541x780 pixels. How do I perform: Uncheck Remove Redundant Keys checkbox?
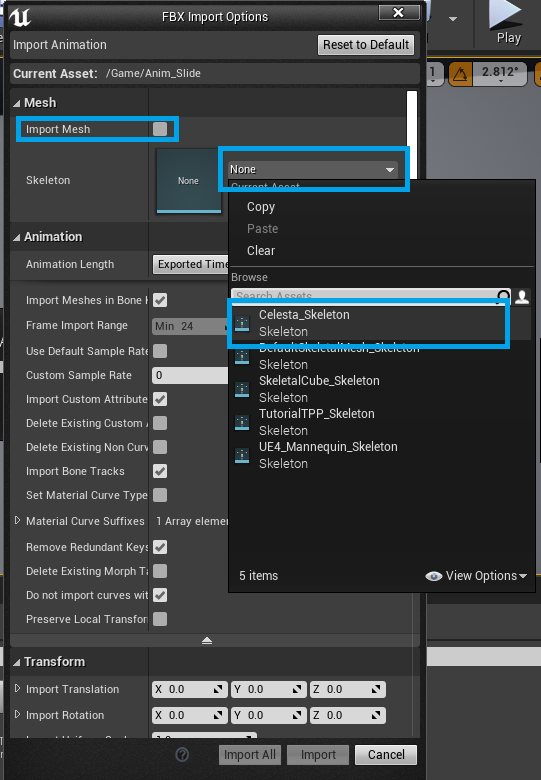[160, 547]
